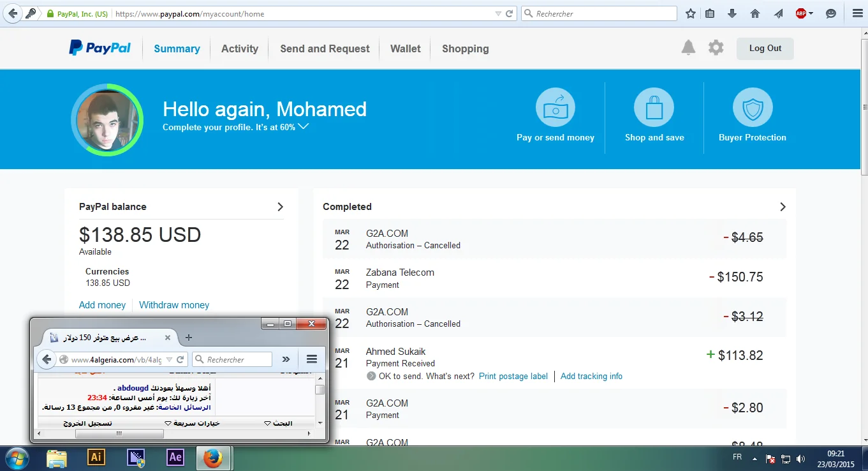Click the Shop and save bag icon
The height and width of the screenshot is (471, 868).
tap(654, 107)
